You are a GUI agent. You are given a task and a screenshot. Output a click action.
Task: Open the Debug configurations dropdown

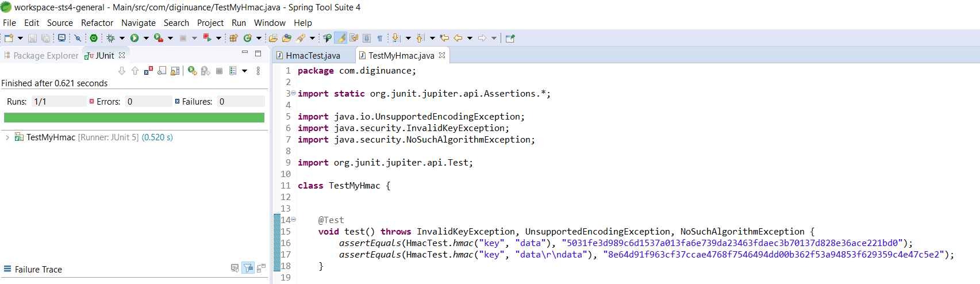tap(122, 38)
